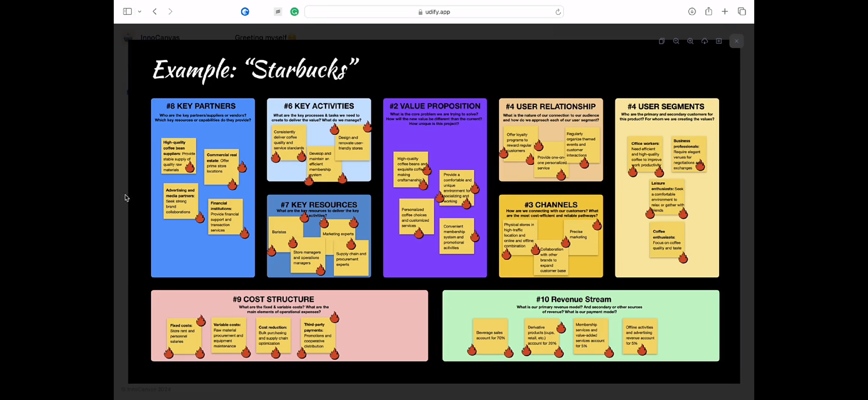Download the image via the cloud icon
Viewport: 868px width, 400px height.
(705, 41)
